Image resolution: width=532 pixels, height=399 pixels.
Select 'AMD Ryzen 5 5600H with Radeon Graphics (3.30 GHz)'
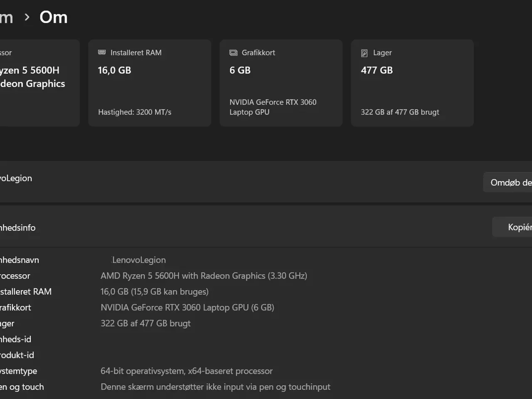204,276
